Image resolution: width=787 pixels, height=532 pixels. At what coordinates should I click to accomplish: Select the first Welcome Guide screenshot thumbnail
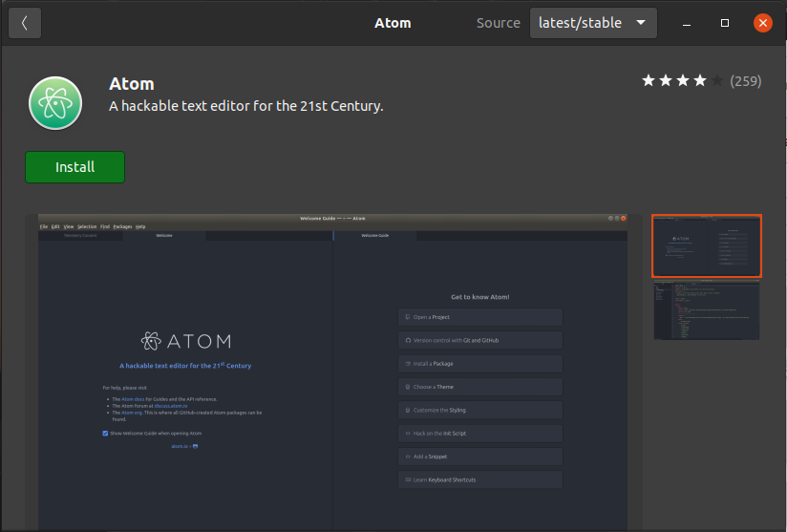pos(706,245)
